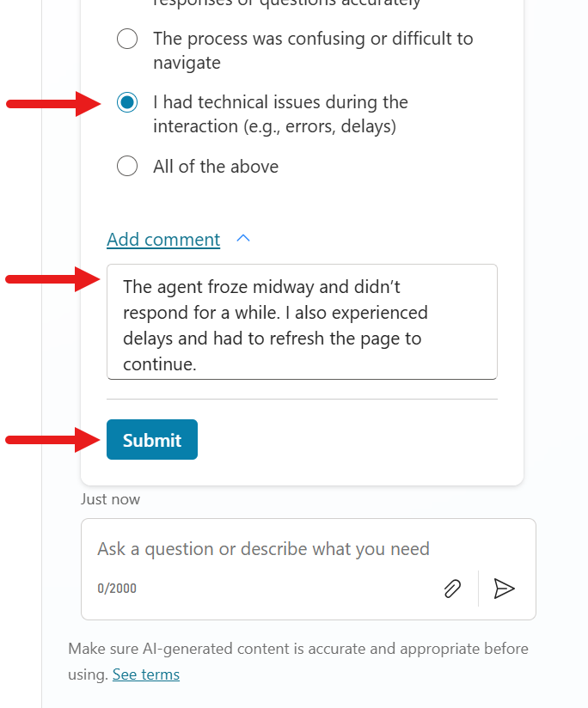Click the AI-generated content disclaimer text

coord(297,648)
